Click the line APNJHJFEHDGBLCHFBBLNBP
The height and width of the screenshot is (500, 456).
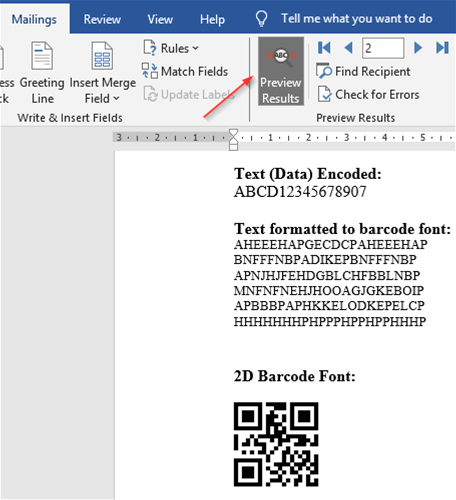pos(327,276)
